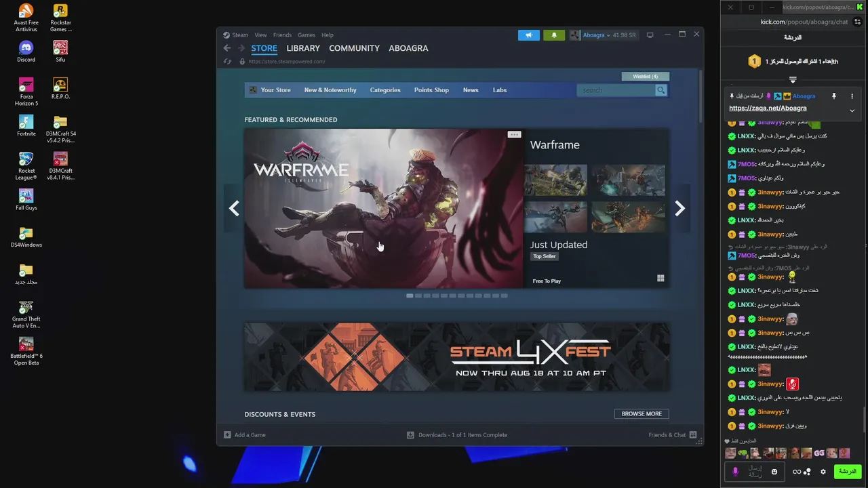Open the Help menu
Image resolution: width=868 pixels, height=488 pixels.
click(328, 35)
